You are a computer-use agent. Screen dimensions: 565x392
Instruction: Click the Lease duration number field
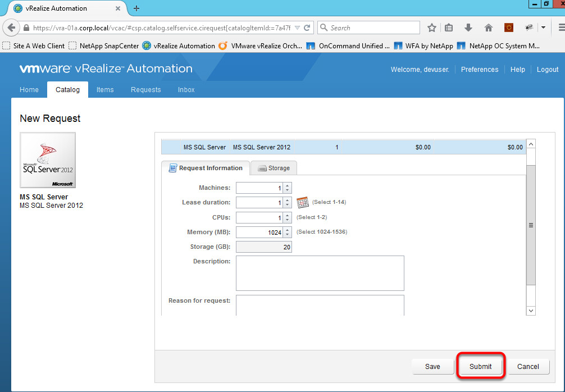[260, 203]
